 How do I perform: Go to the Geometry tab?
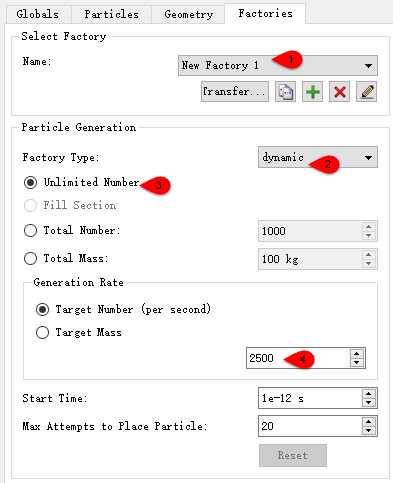coord(188,14)
